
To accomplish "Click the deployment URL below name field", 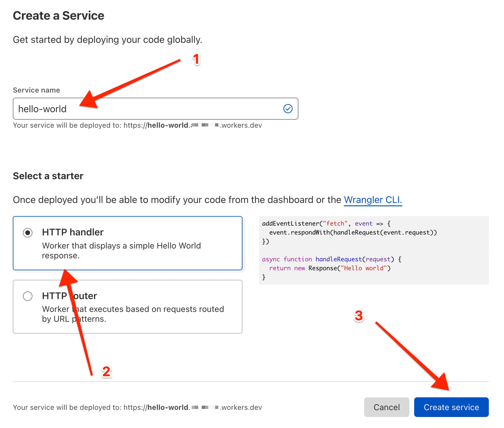I will coord(137,125).
